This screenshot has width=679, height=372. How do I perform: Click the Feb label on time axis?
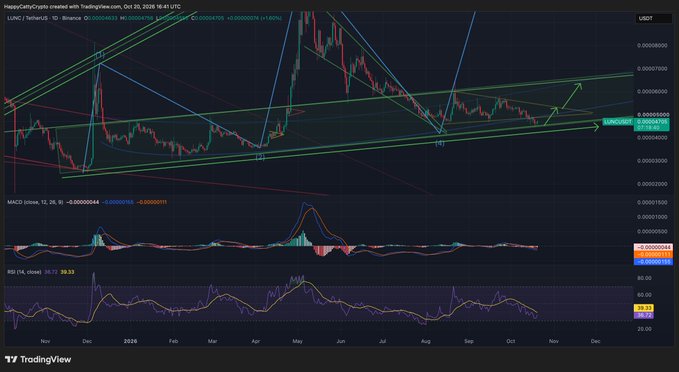(173, 341)
